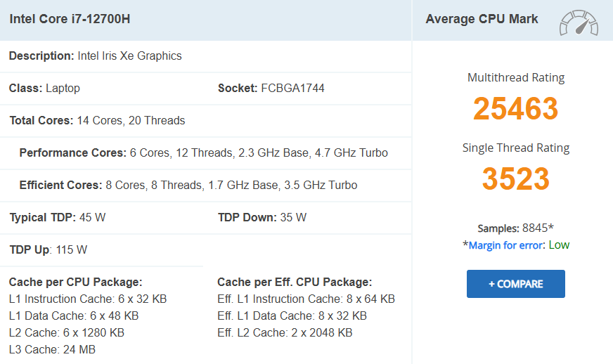Image resolution: width=613 pixels, height=364 pixels.
Task: Open the Margin for error link
Action: [x=505, y=245]
